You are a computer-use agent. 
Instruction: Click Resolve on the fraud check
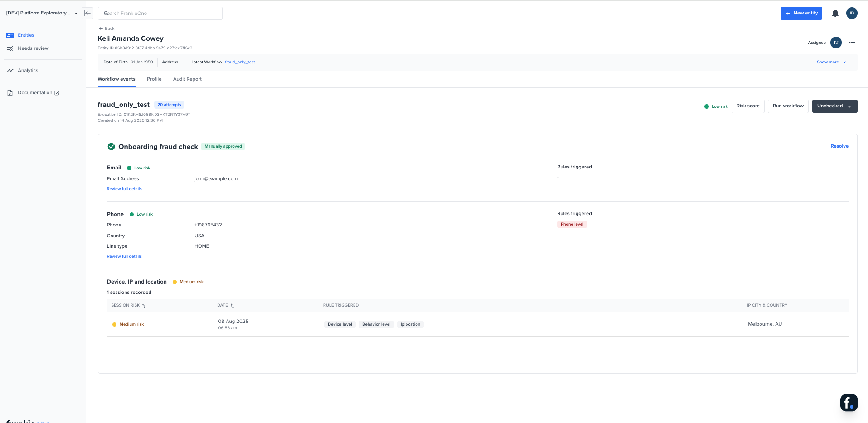(x=839, y=146)
